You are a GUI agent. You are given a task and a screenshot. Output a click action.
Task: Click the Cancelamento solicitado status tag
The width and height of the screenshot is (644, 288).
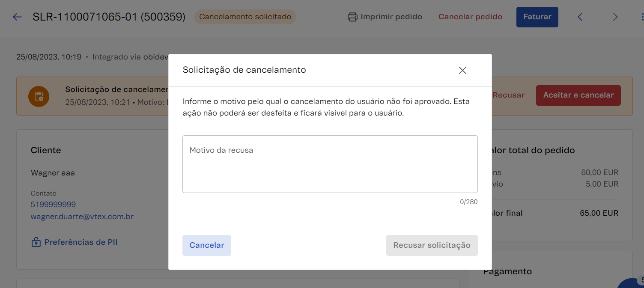(245, 17)
